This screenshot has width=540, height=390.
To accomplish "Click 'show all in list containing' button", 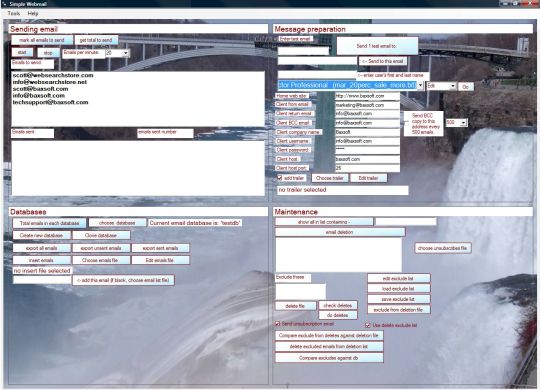I will click(324, 222).
